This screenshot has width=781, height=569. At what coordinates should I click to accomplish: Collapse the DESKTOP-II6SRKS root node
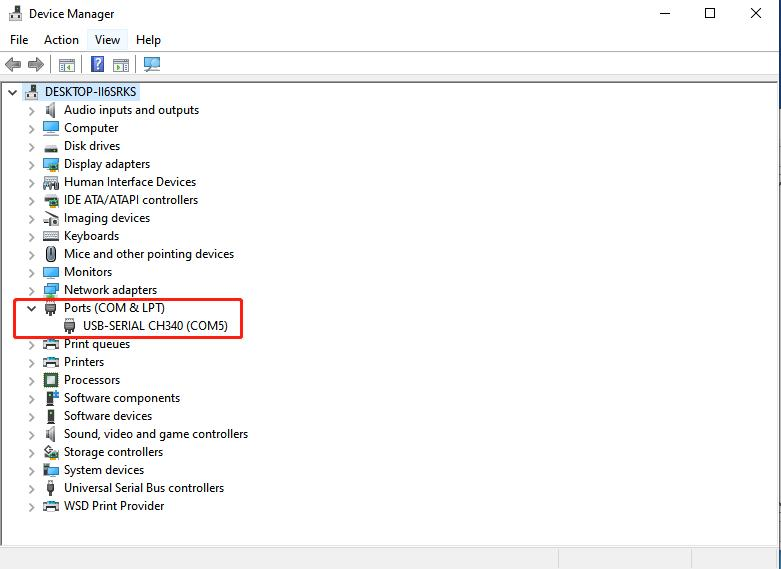[12, 92]
